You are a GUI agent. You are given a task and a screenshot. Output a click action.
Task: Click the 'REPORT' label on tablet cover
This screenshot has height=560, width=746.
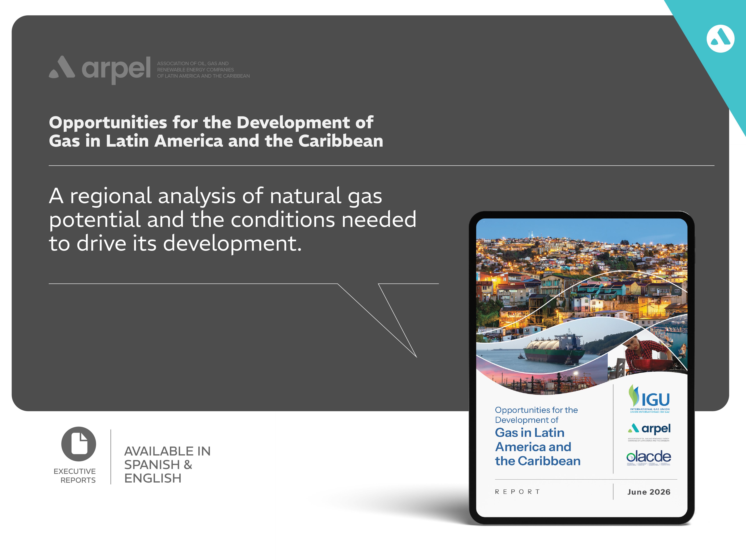(x=517, y=492)
